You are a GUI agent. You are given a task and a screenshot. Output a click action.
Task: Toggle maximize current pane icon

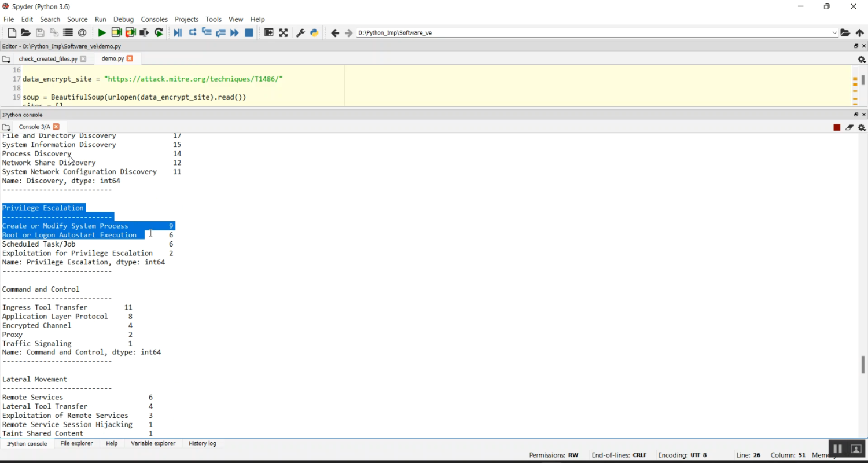point(284,33)
